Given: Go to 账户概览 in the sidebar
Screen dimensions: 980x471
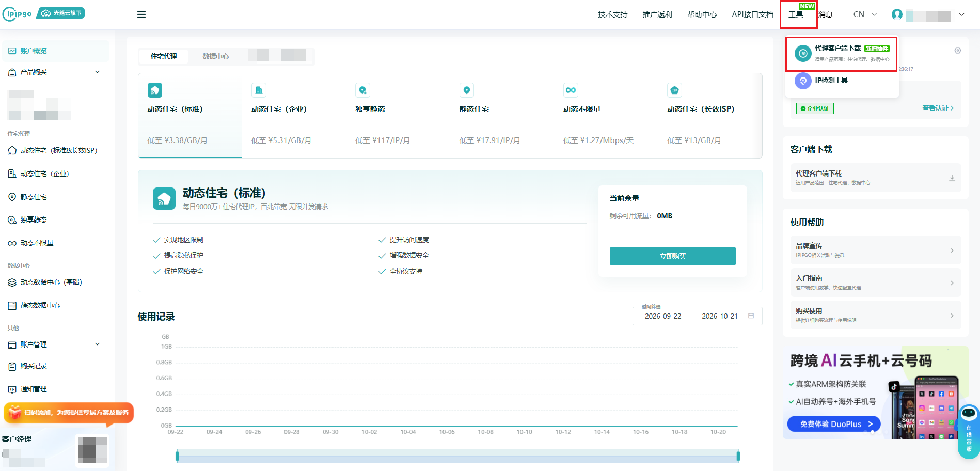Looking at the screenshot, I should point(55,51).
